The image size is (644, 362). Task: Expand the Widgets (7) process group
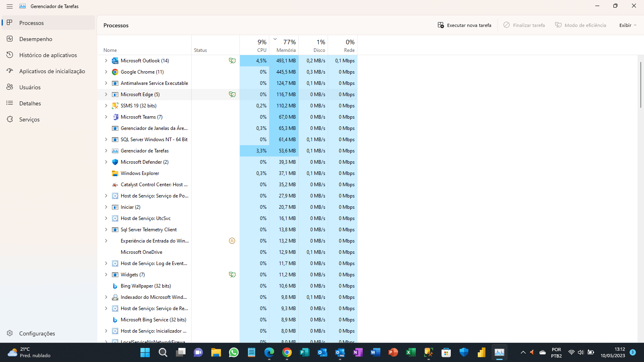pyautogui.click(x=106, y=275)
